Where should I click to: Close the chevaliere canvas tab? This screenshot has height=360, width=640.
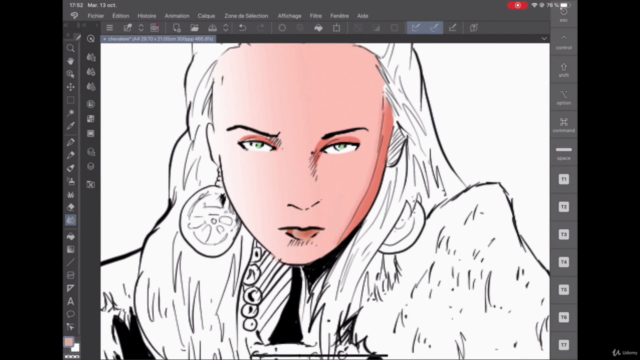coord(104,39)
